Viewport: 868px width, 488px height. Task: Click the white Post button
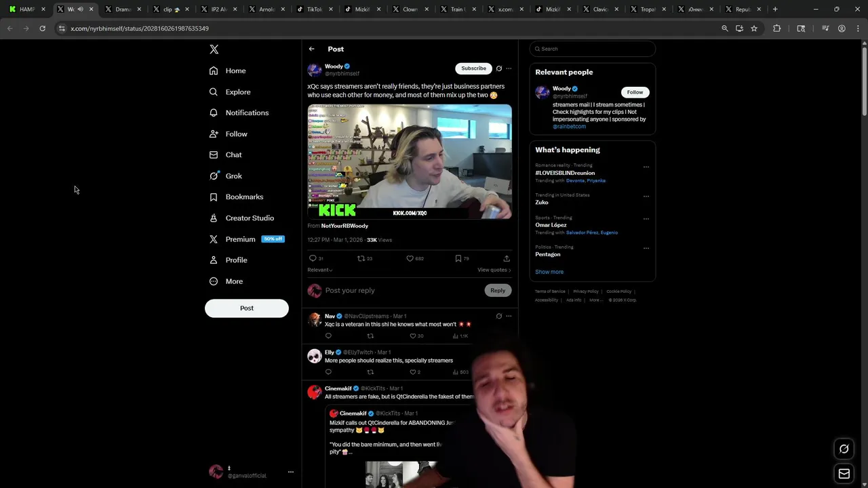pyautogui.click(x=247, y=308)
